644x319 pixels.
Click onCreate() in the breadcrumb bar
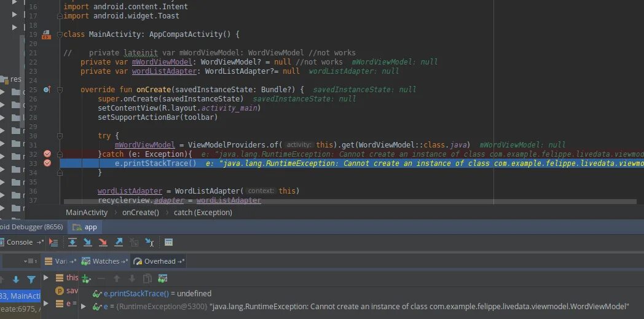point(141,213)
